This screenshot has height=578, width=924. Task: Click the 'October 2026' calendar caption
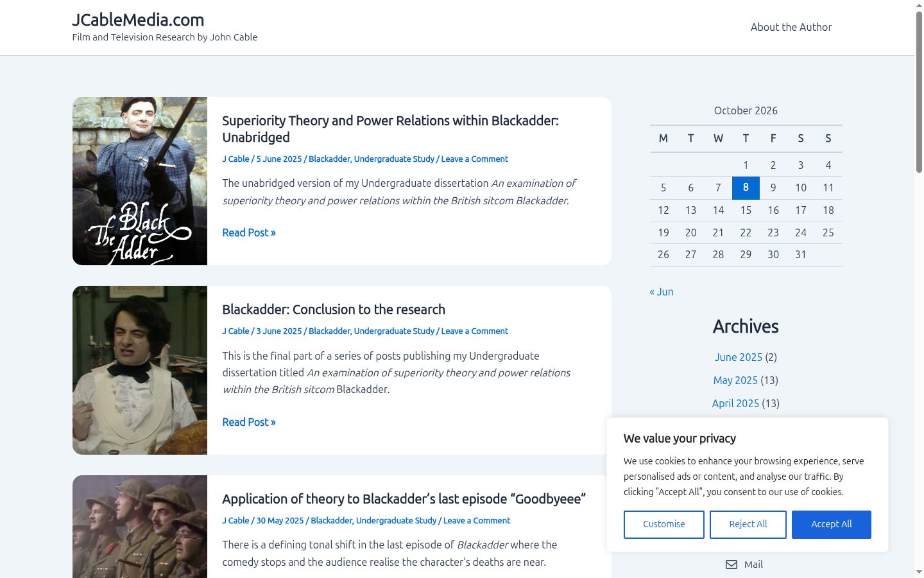[746, 110]
